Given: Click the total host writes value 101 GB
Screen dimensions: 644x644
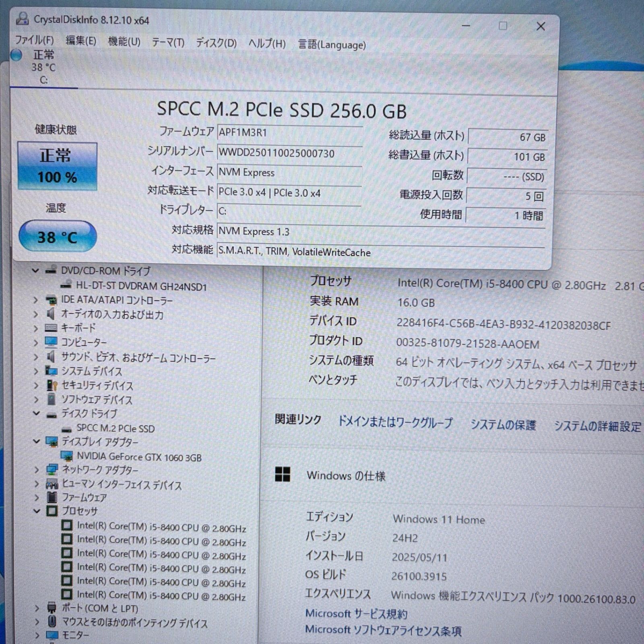Looking at the screenshot, I should pos(507,157).
